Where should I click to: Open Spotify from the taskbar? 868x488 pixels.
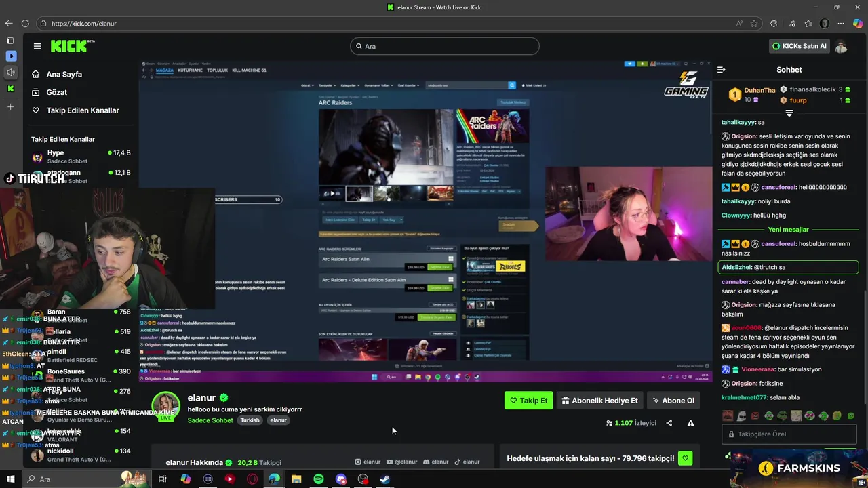pyautogui.click(x=319, y=479)
